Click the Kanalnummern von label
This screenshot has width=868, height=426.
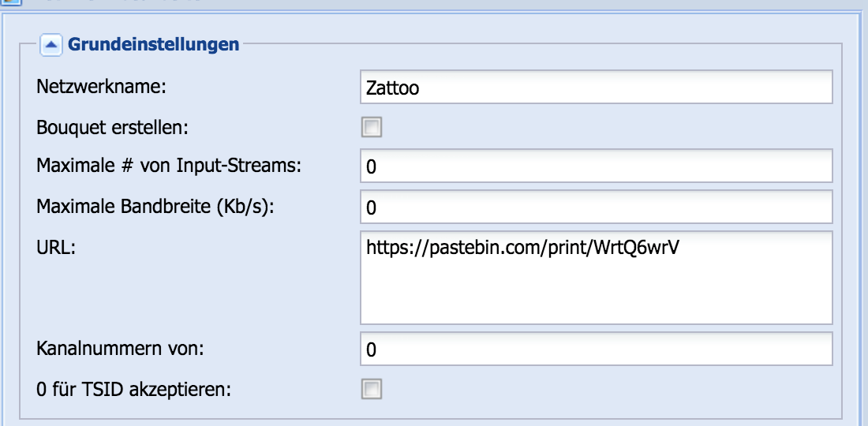(120, 349)
